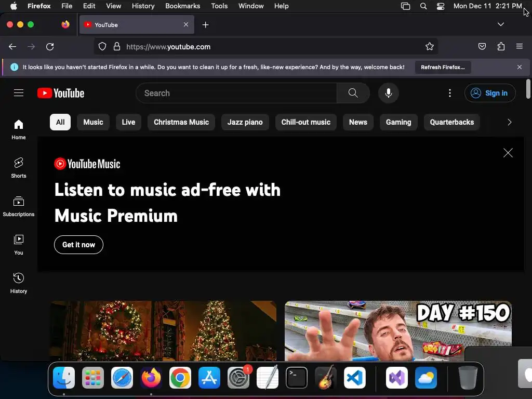Dismiss the Firefox refresh notification bar
This screenshot has height=399, width=532.
pos(520,67)
